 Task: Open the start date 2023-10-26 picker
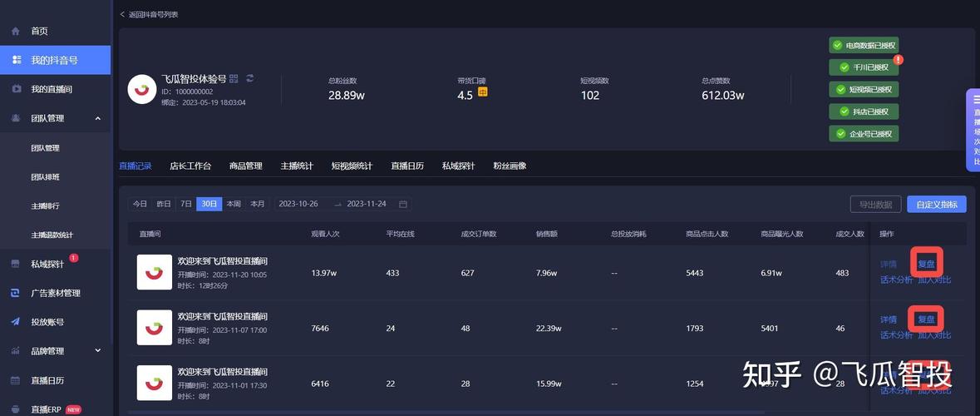pyautogui.click(x=299, y=204)
